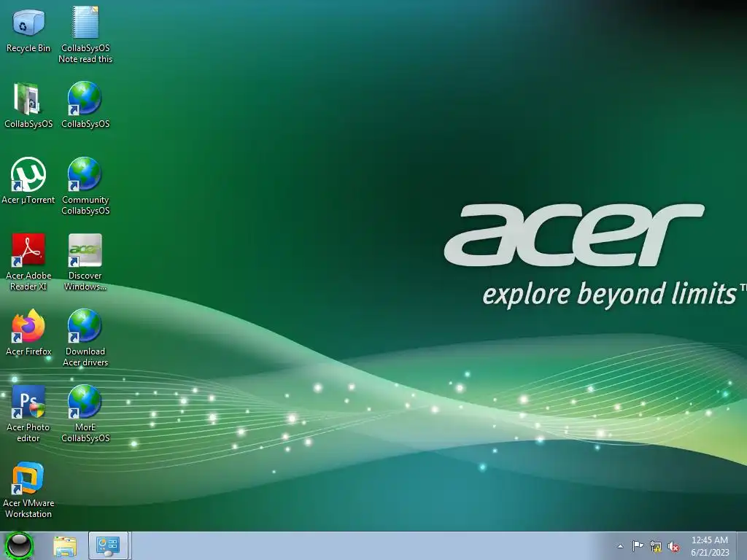
Task: Click Show desktop strip at taskbar end
Action: tap(741, 546)
